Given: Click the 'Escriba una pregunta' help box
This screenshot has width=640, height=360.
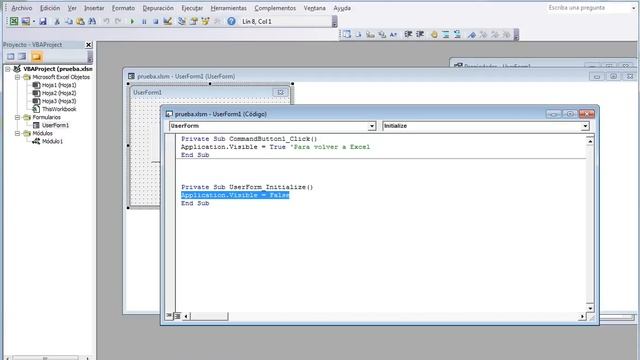Looking at the screenshot, I should tap(588, 8).
